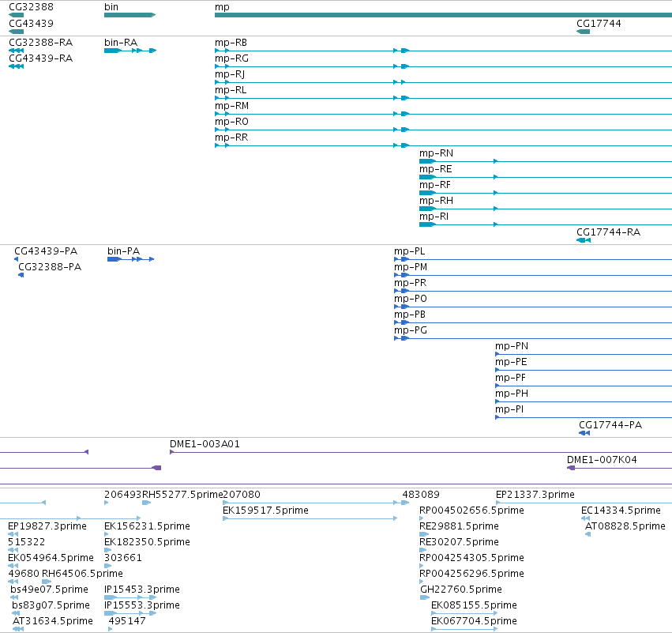672x633 pixels.
Task: Click the DME1-007K04 purple end glyph
Action: coord(571,468)
